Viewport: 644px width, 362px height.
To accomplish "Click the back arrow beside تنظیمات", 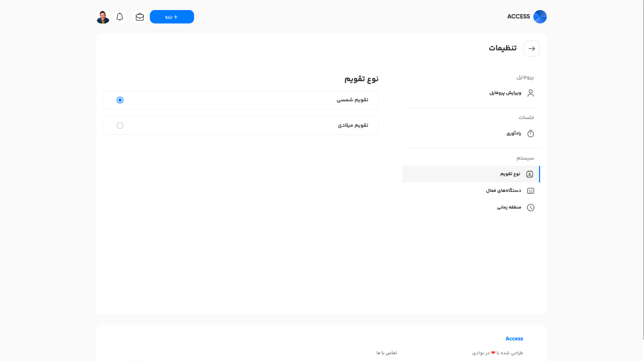I will [x=532, y=48].
